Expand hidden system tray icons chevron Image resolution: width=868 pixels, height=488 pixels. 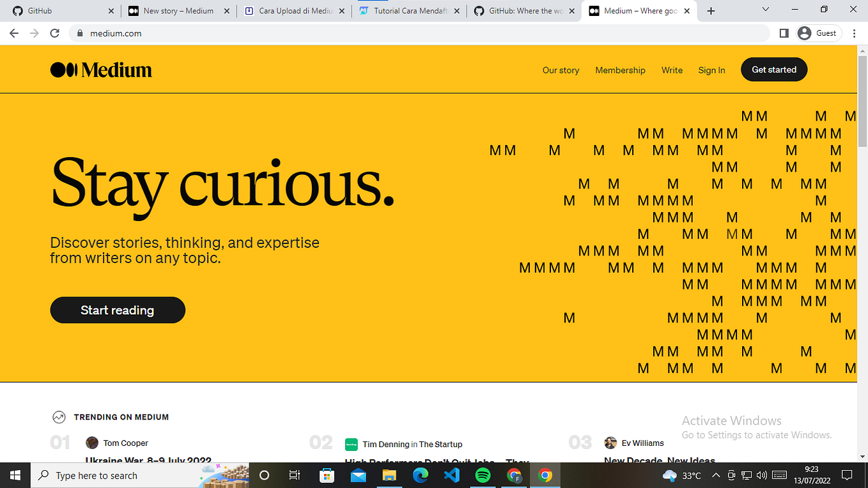(x=716, y=475)
